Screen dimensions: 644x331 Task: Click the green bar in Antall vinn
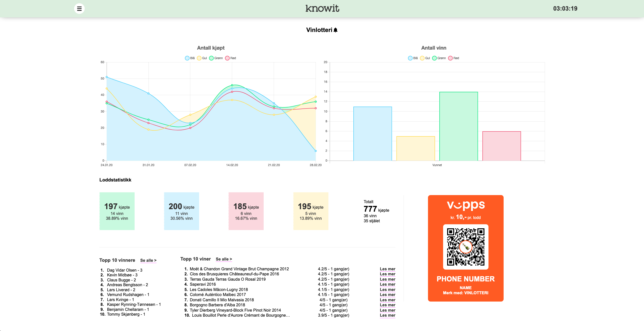[458, 126]
